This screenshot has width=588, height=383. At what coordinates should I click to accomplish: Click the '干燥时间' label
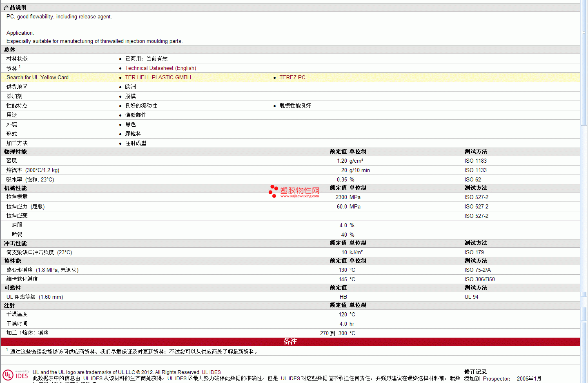click(17, 324)
